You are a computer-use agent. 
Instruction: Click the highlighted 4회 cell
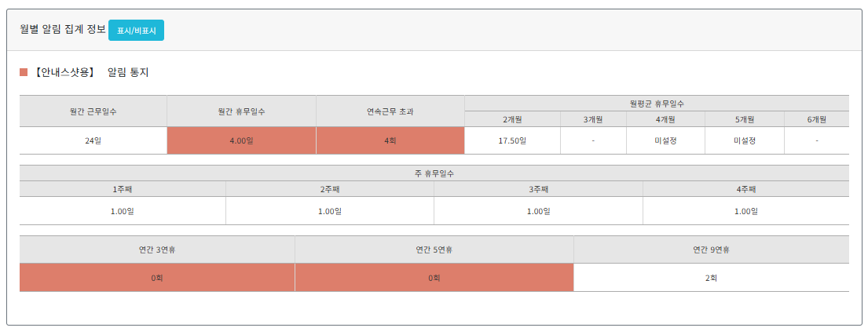[390, 140]
